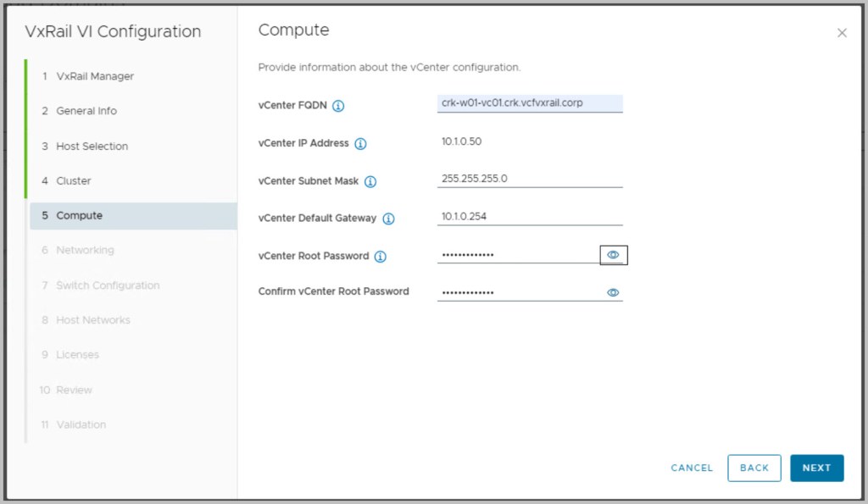Image resolution: width=868 pixels, height=504 pixels.
Task: Return to the Cluster step
Action: pos(73,180)
